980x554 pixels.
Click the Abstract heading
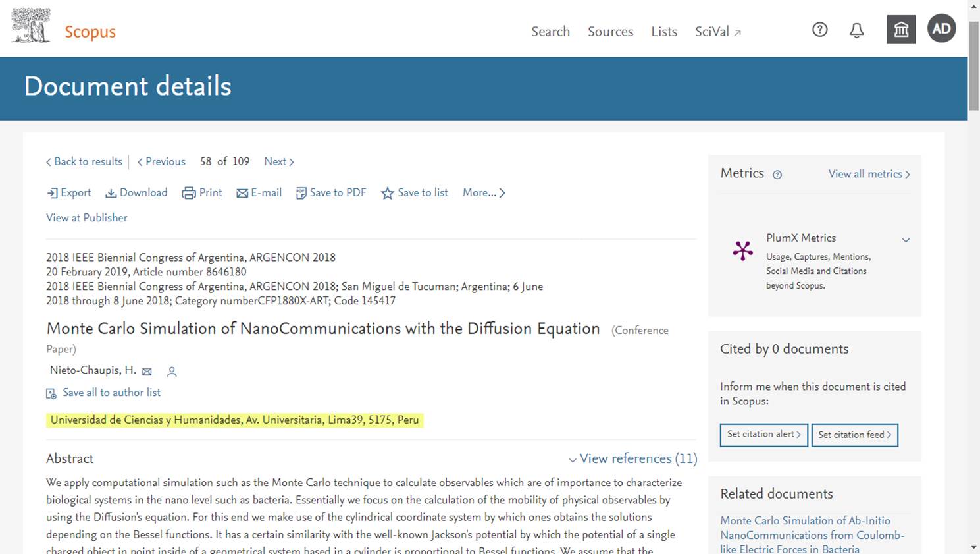(70, 459)
